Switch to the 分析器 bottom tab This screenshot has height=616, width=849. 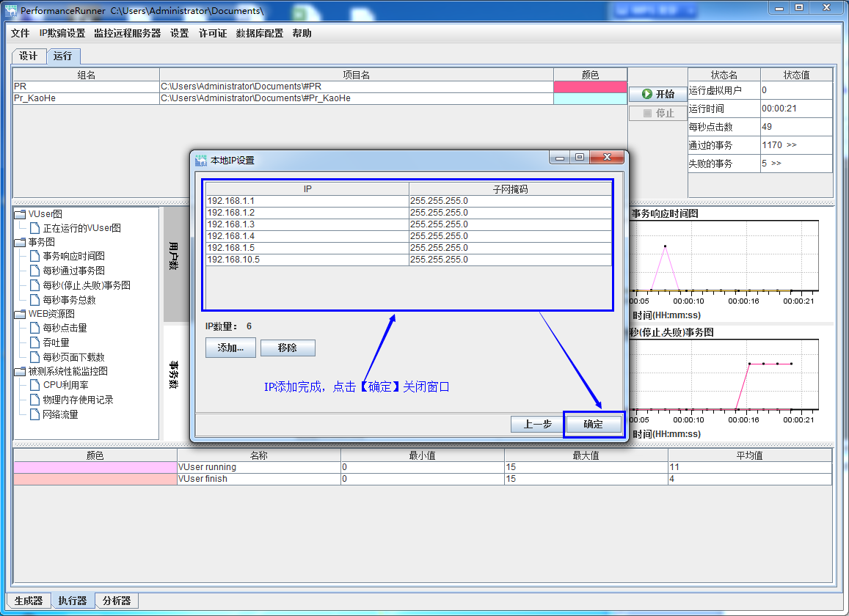tap(116, 601)
